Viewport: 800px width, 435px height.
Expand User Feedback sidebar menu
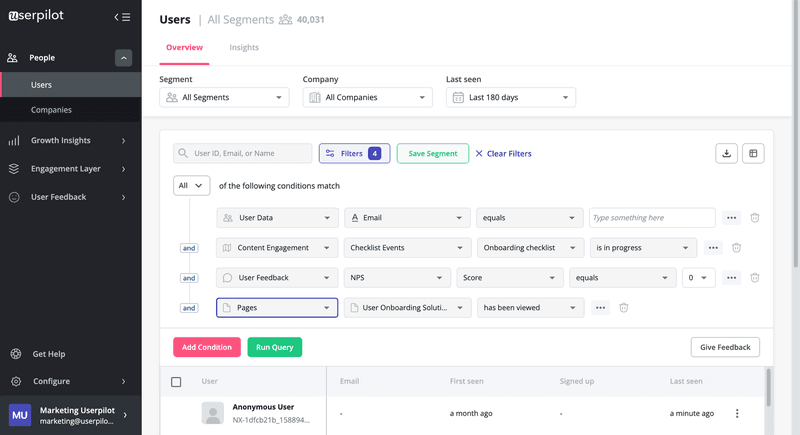(71, 197)
